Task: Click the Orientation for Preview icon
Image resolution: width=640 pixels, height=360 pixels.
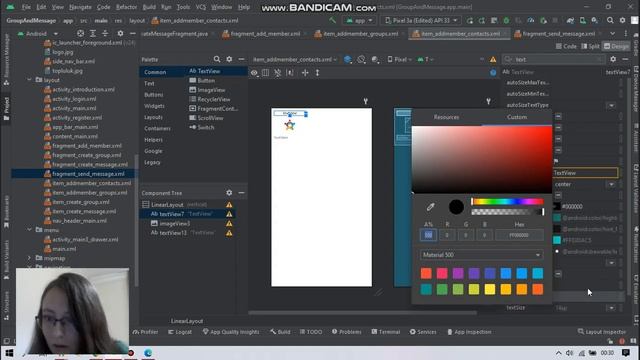Action: (x=361, y=60)
